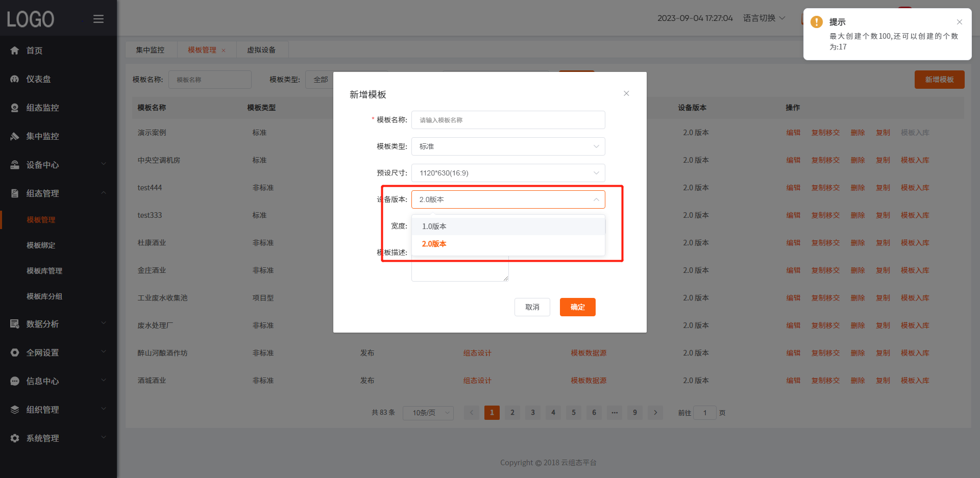
Task: Click 复制 link for 杜康酒业 row
Action: coord(883,243)
